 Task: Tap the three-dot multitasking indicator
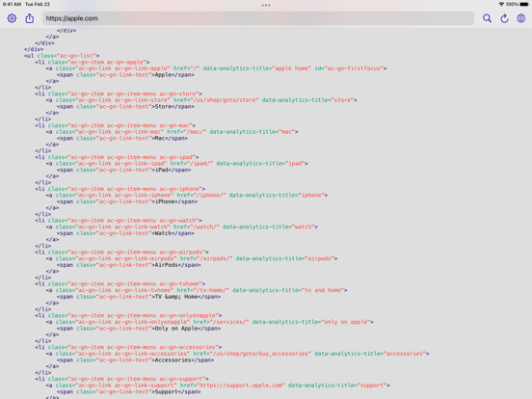(x=266, y=5)
